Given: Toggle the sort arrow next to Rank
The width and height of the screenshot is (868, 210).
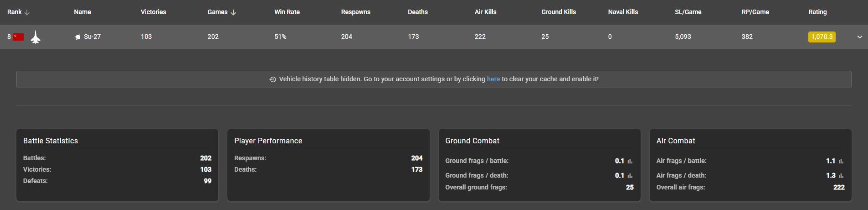Looking at the screenshot, I should pos(27,12).
